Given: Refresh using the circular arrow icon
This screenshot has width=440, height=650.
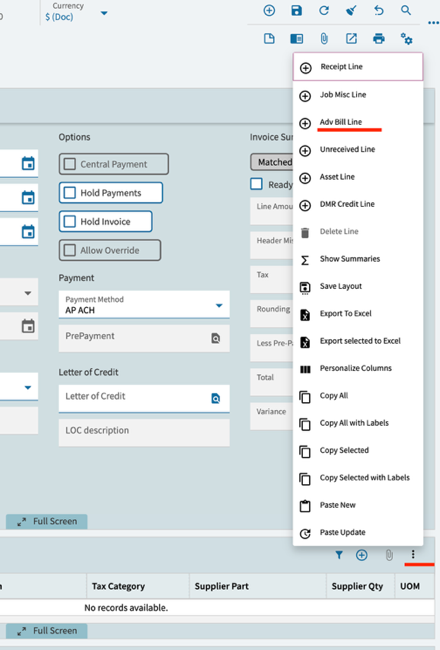Looking at the screenshot, I should pyautogui.click(x=324, y=10).
